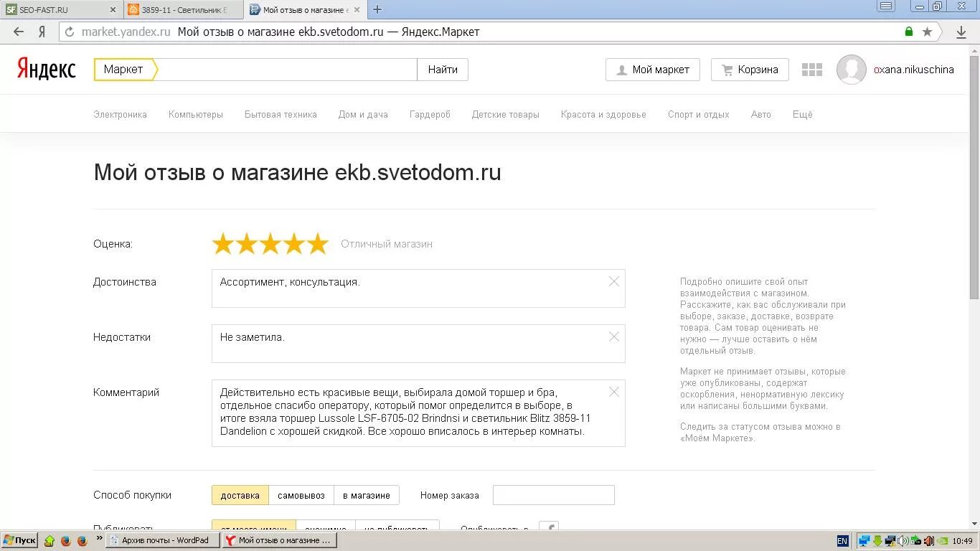The height and width of the screenshot is (551, 980).
Task: Go back with the browser back arrow
Action: (19, 32)
